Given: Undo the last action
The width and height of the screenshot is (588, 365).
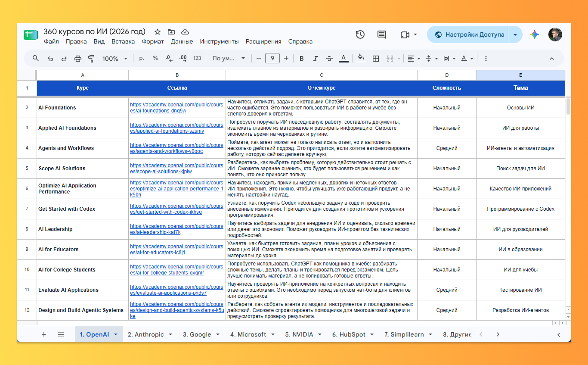Looking at the screenshot, I should tap(50, 59).
